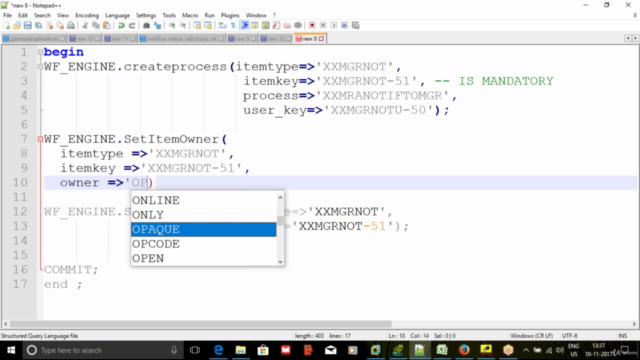Viewport: 640px width, 360px height.
Task: Create a new document with the New icon
Action: (7, 25)
